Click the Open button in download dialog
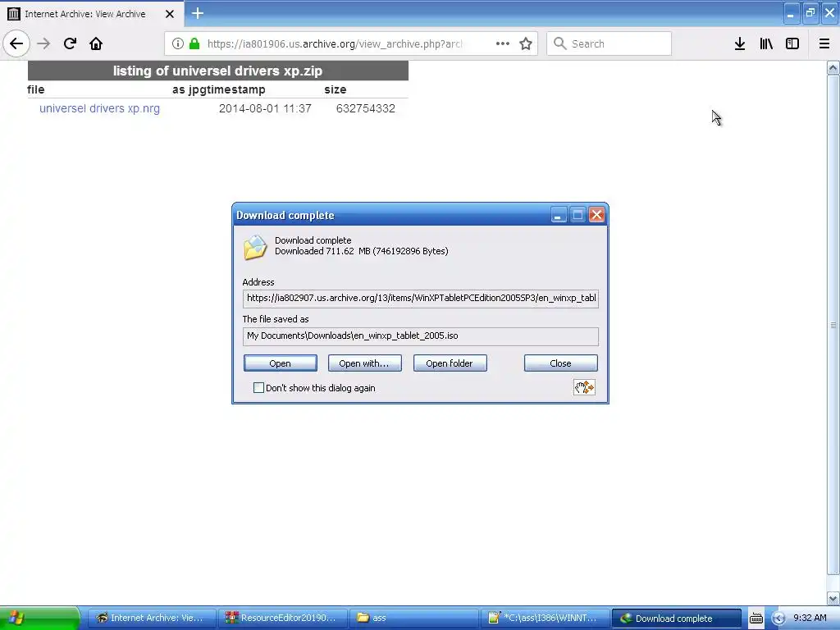Screen dimensions: 840x630 coord(281,363)
